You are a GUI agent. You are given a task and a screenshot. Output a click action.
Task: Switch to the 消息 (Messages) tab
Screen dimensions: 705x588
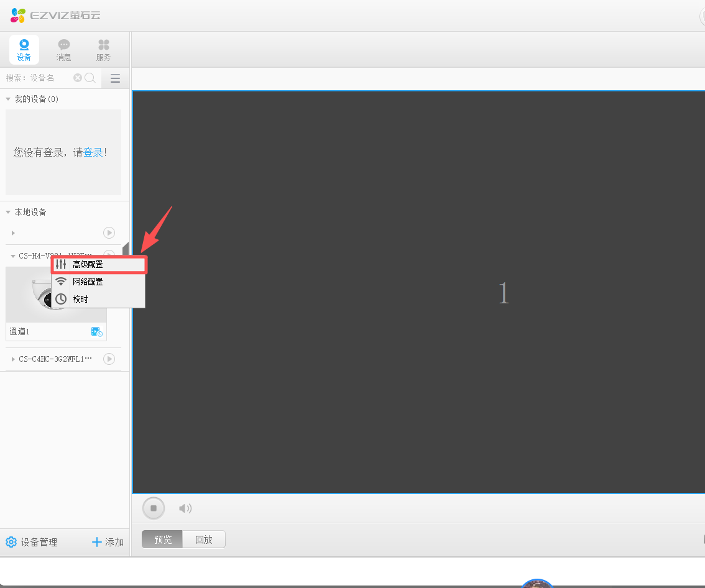tap(63, 50)
